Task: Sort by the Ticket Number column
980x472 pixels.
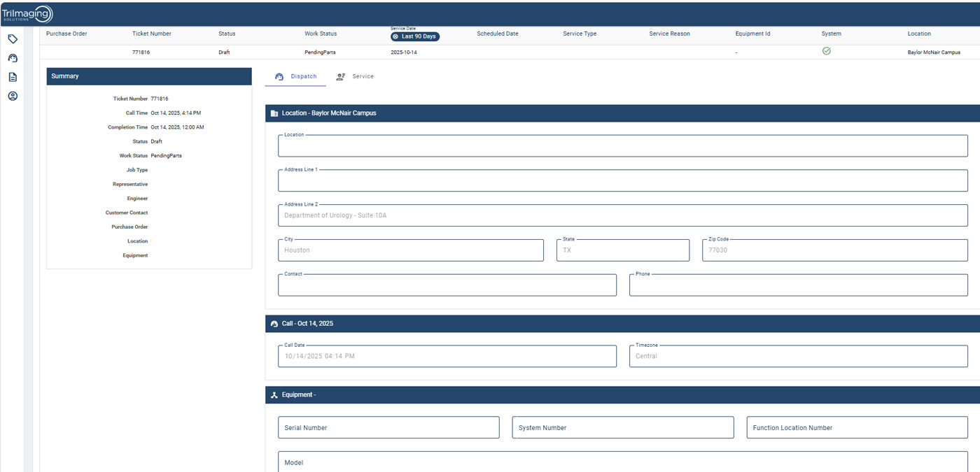Action: coord(151,34)
